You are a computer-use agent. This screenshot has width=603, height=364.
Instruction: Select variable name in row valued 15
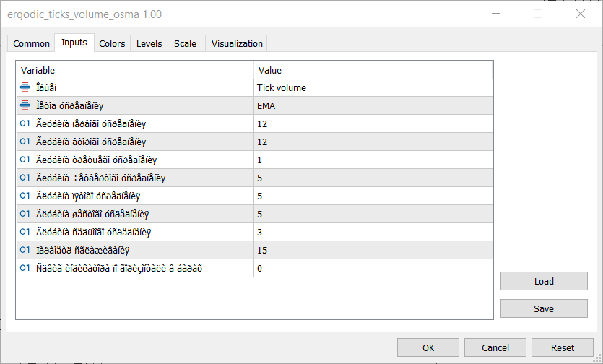(x=82, y=251)
